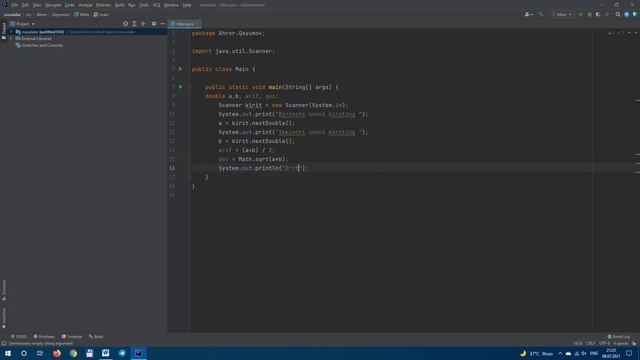Screen dimensions: 640x360
Task: Click Run with Coverage icon
Action: click(598, 14)
